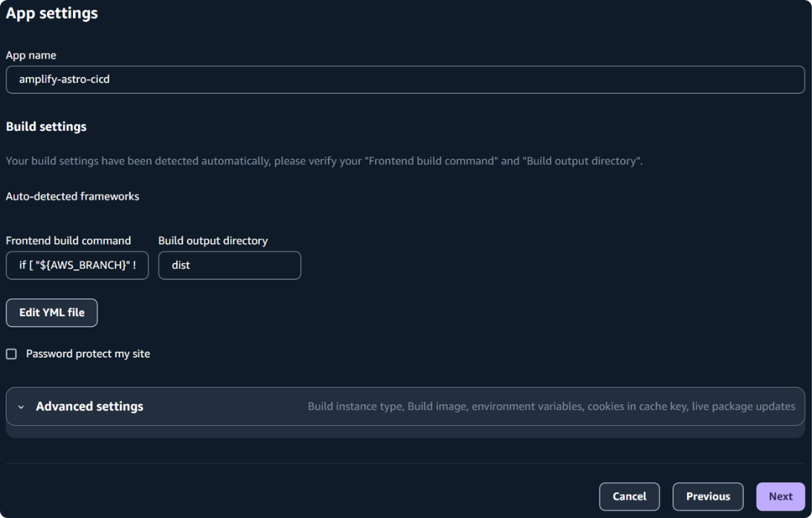Click the 'Build output directory' label
This screenshot has height=518, width=812.
(213, 240)
